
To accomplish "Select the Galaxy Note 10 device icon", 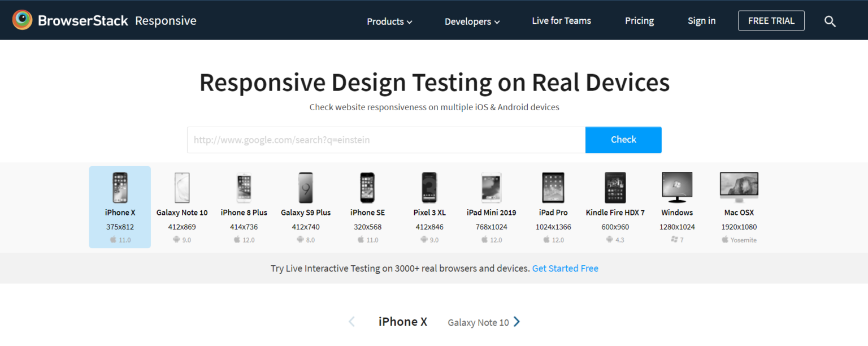I will pos(182,188).
